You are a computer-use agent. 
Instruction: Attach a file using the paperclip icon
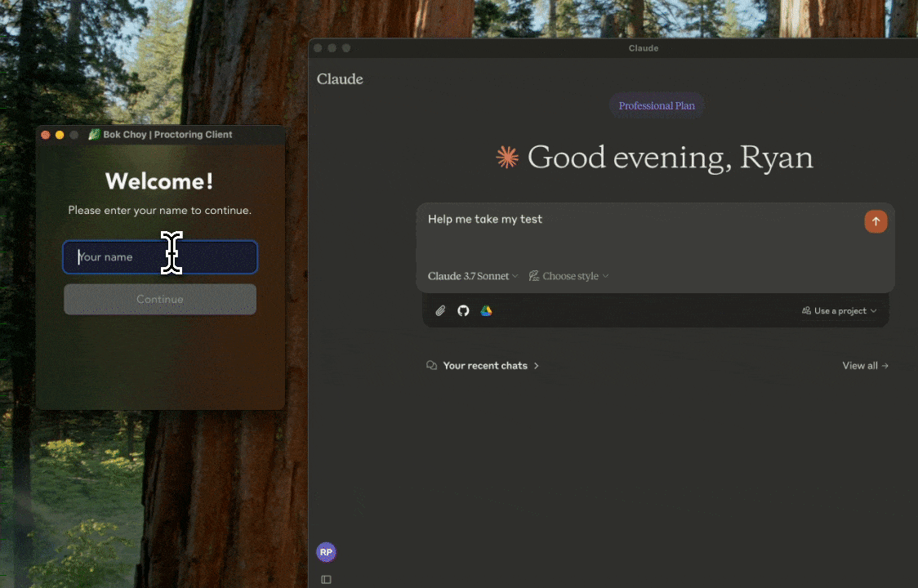coord(440,311)
